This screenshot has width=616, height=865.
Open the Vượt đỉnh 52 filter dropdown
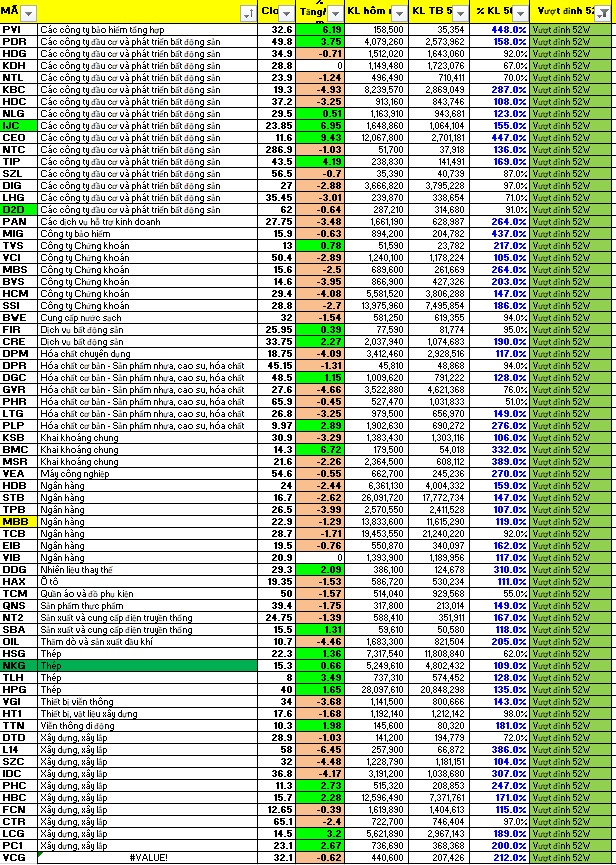603,13
